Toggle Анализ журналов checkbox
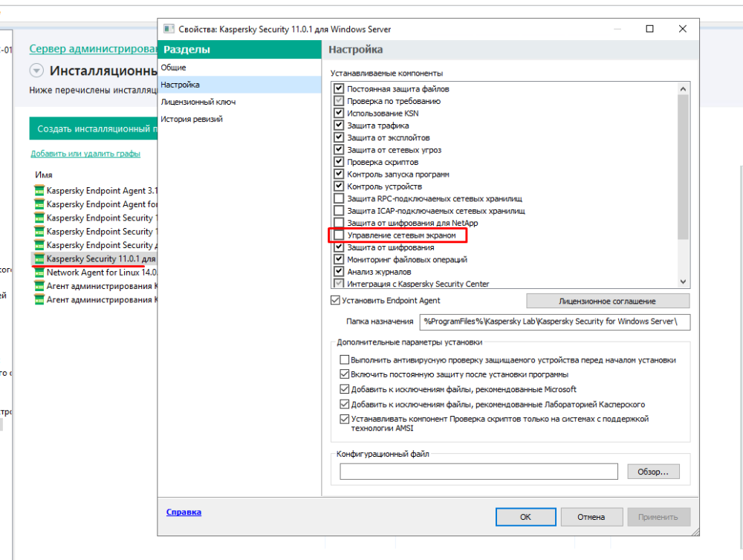Screen dimensions: 743x560 tap(338, 272)
